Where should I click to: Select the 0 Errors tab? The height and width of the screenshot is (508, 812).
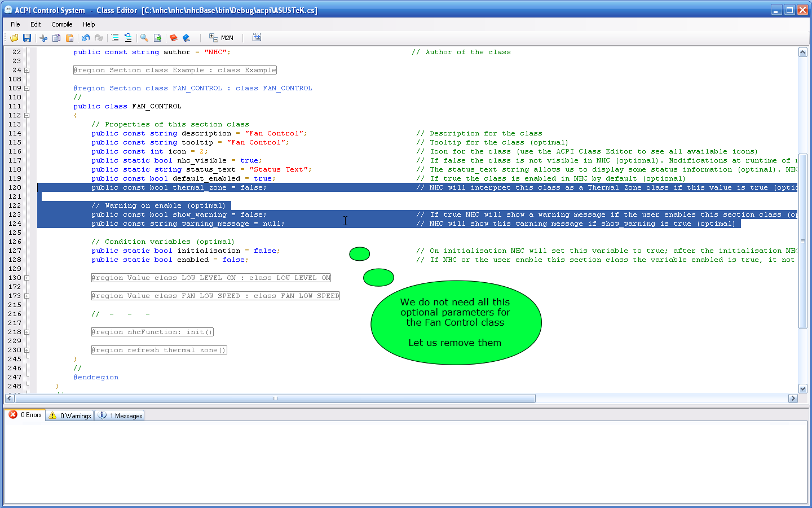[25, 415]
